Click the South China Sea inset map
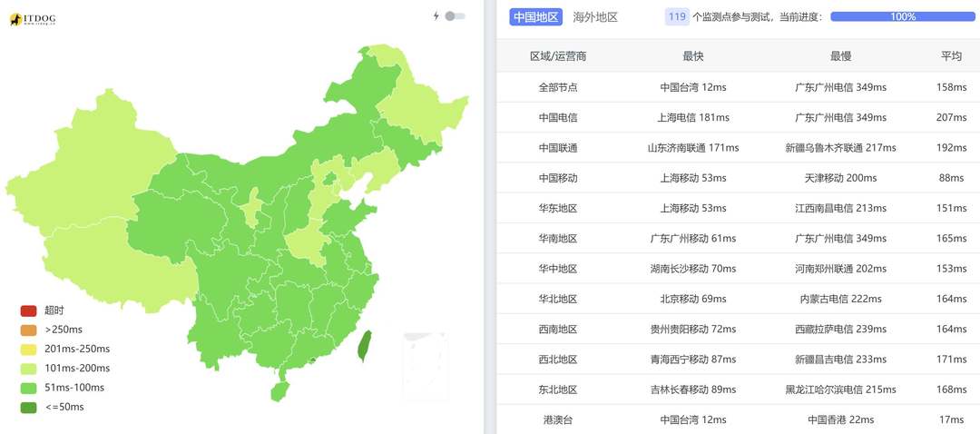The width and height of the screenshot is (980, 434). coord(426,365)
